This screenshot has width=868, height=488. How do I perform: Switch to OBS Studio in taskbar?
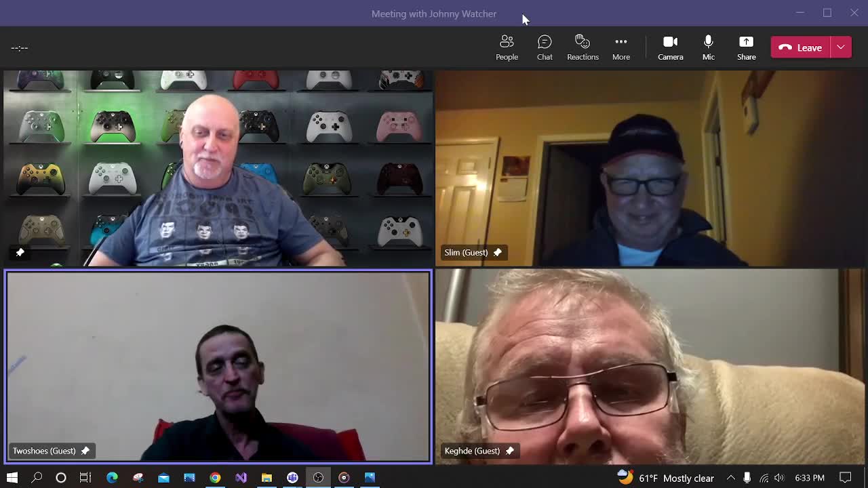pyautogui.click(x=318, y=478)
